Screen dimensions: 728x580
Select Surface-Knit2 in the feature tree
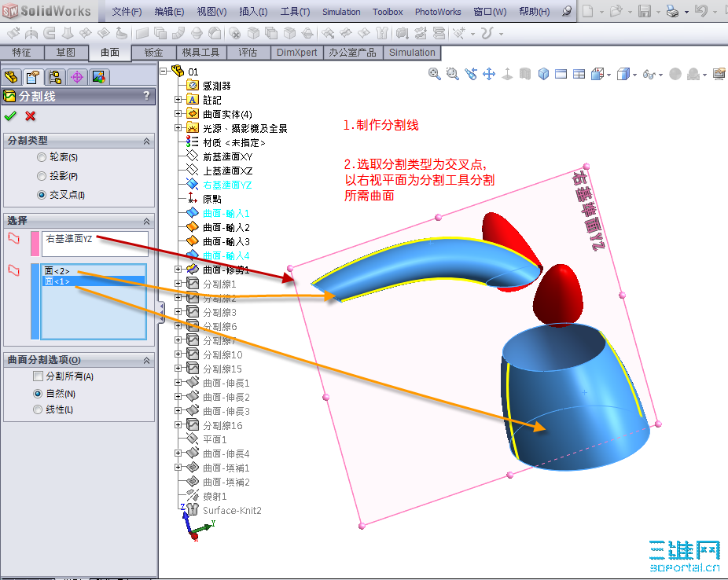point(232,510)
